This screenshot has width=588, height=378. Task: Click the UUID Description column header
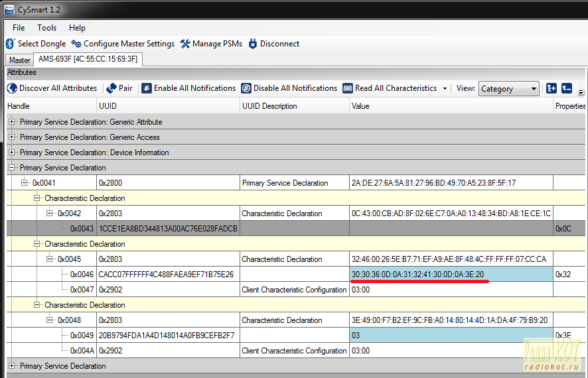coord(295,106)
